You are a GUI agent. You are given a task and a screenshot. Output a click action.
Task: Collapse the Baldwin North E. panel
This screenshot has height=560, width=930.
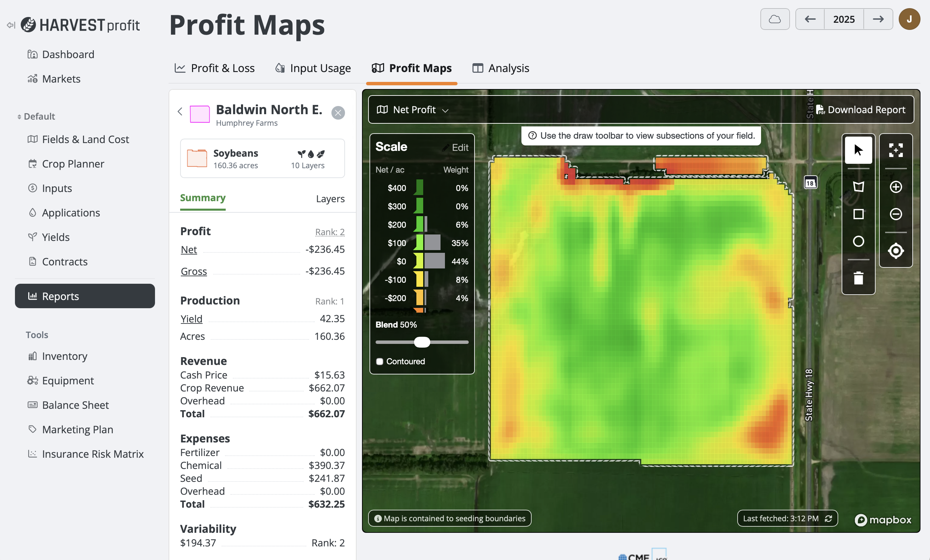point(180,111)
